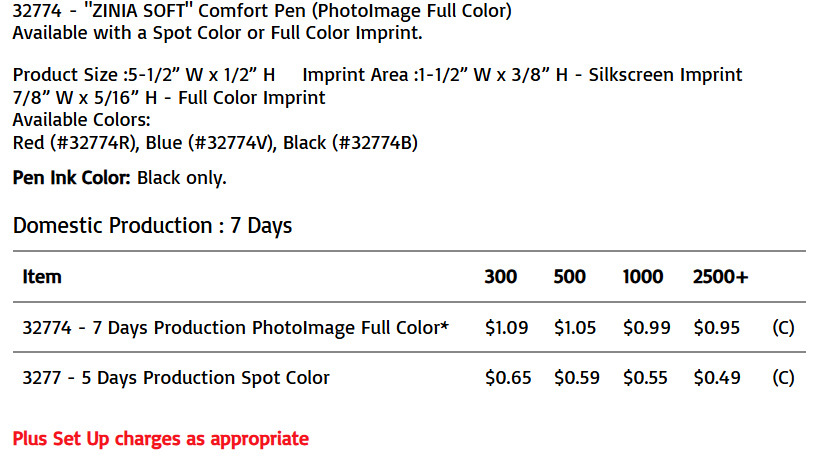Screen dimensions: 822x457
Task: Click the (C) code in Full Color row
Action: 783,328
